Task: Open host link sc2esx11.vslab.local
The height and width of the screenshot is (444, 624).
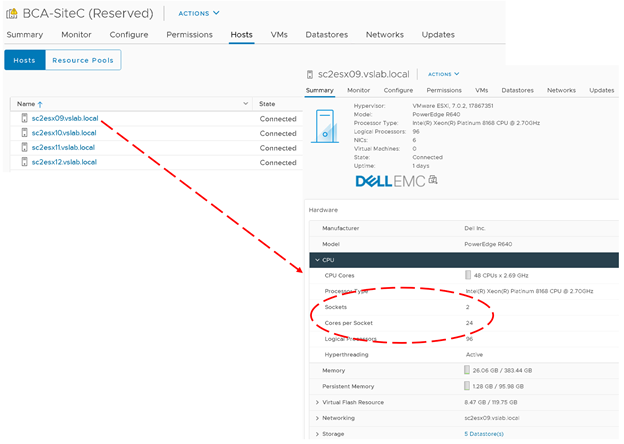Action: tap(63, 147)
